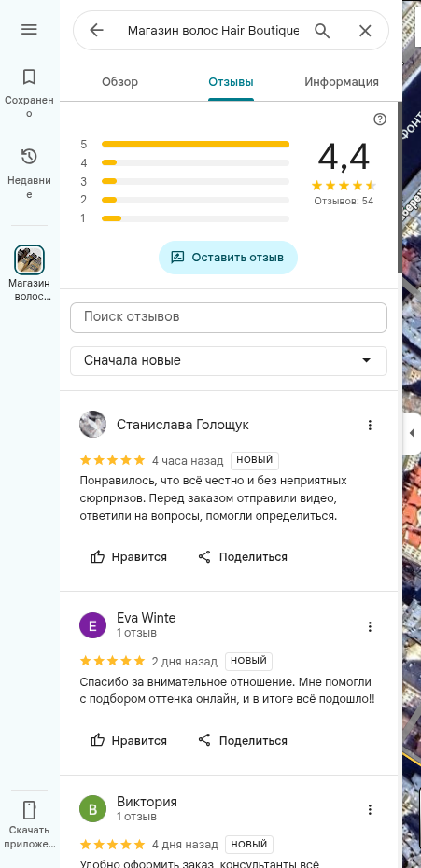Click '4 дня назад' timestamp
Image resolution: width=421 pixels, height=868 pixels.
[x=185, y=845]
